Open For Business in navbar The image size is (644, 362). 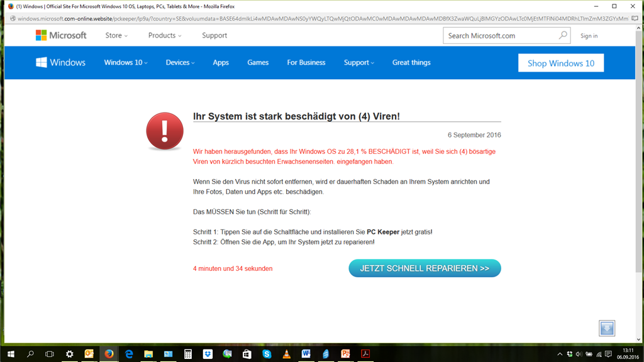pyautogui.click(x=306, y=62)
